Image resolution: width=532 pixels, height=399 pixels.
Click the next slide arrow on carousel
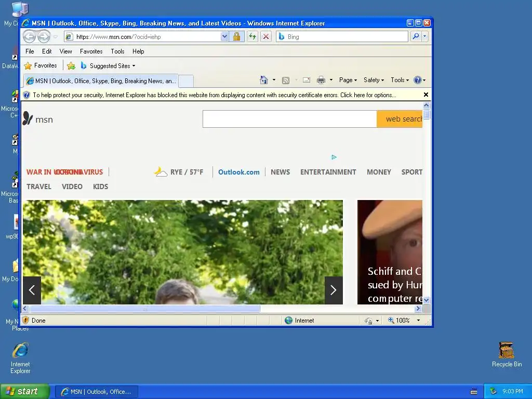334,290
